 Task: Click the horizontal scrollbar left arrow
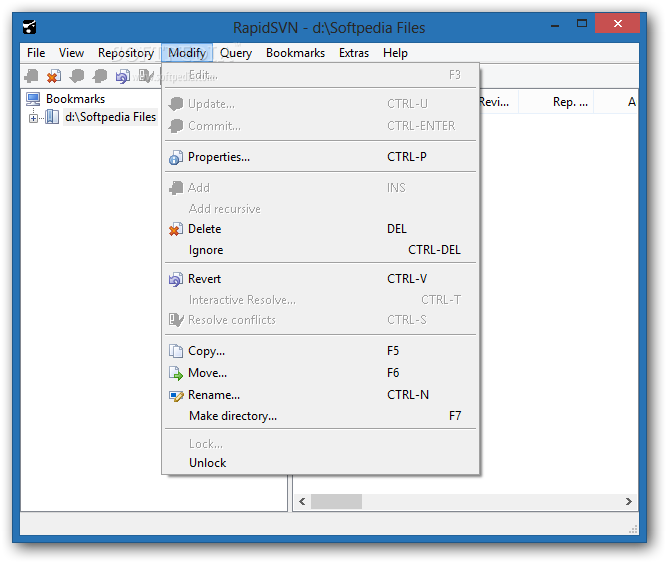pyautogui.click(x=302, y=502)
